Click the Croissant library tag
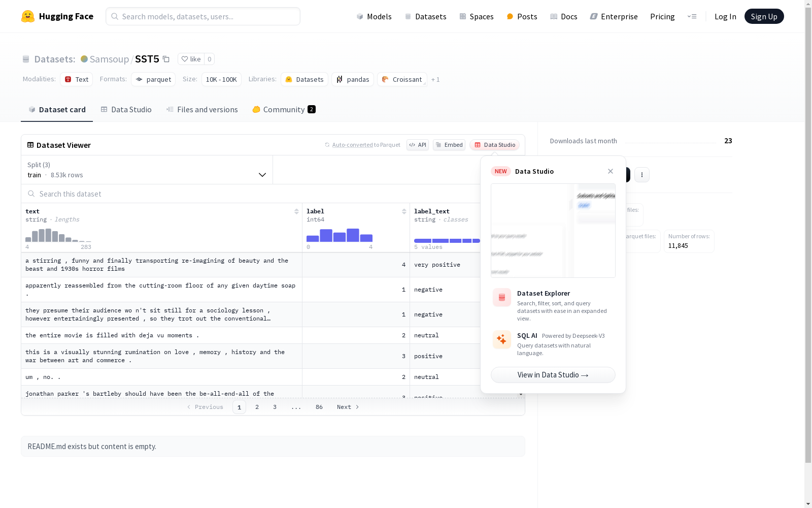Image resolution: width=812 pixels, height=508 pixels. [x=402, y=79]
